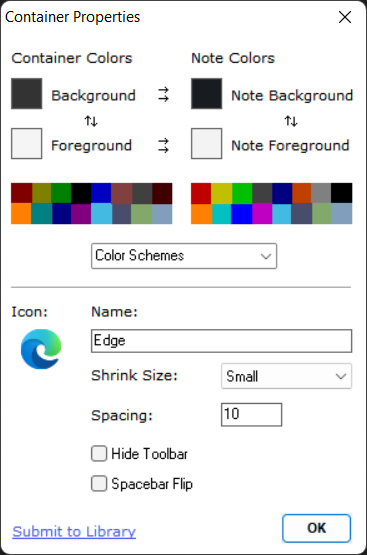Swap Note Background and Note Foreground colors
The height and width of the screenshot is (555, 367).
[x=291, y=121]
